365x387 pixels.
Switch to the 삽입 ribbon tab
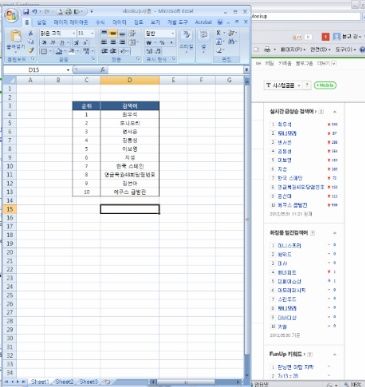click(41, 22)
